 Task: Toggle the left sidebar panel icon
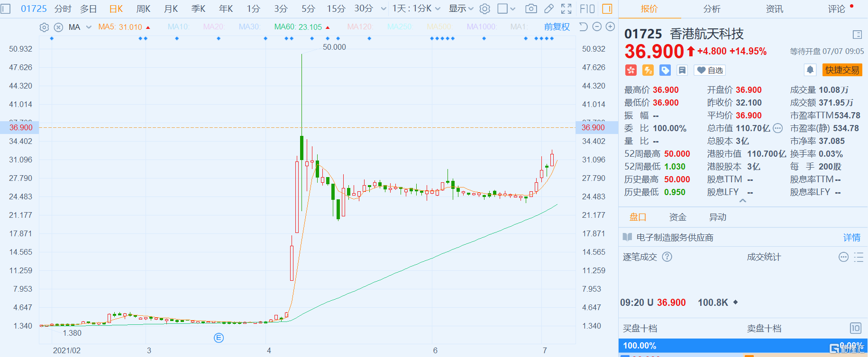(x=6, y=9)
